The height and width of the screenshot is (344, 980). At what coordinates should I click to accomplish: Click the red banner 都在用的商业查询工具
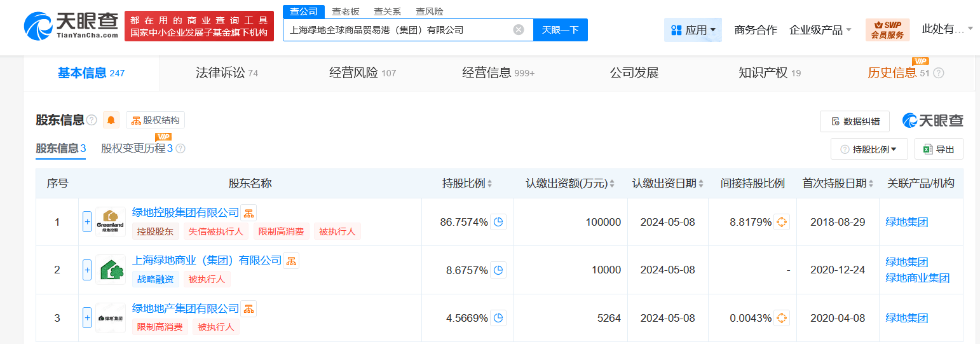[x=199, y=27]
